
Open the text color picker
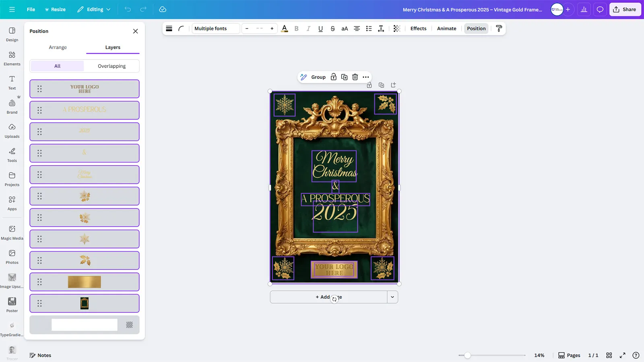[285, 29]
